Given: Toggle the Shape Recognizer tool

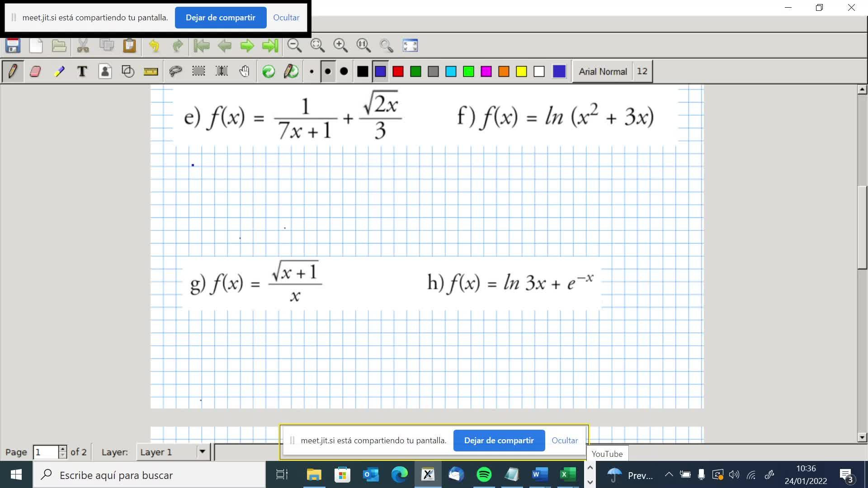Looking at the screenshot, I should coord(128,71).
